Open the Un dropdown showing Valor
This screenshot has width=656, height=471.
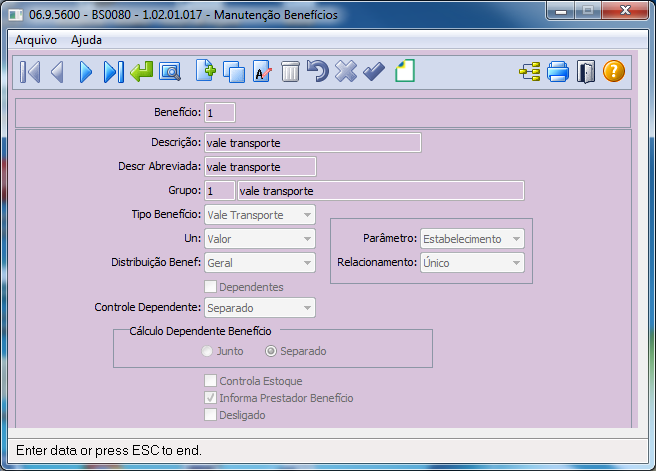click(260, 239)
